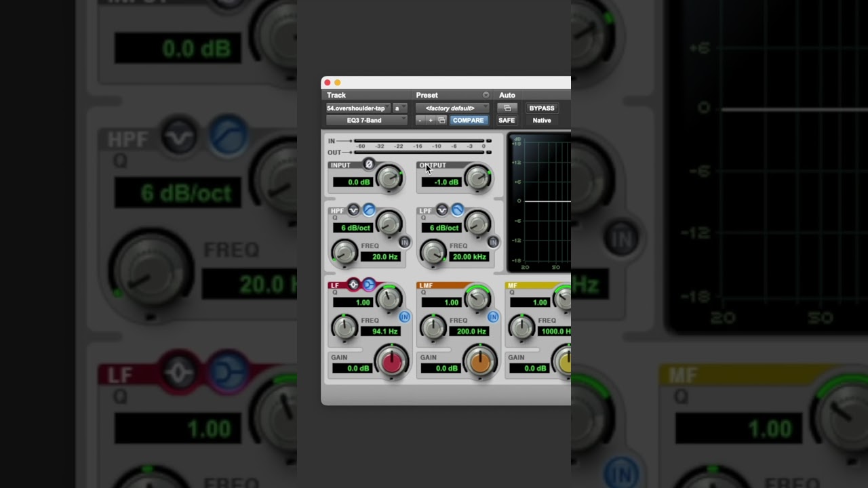The width and height of the screenshot is (868, 488).
Task: Click the MF FREQ knob
Action: tap(521, 328)
